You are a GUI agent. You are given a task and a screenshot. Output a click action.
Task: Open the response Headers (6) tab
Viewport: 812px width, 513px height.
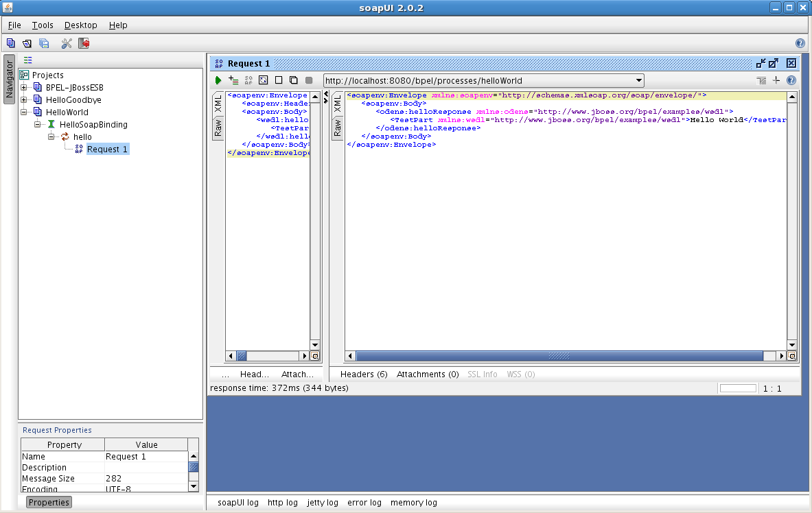[x=364, y=374]
